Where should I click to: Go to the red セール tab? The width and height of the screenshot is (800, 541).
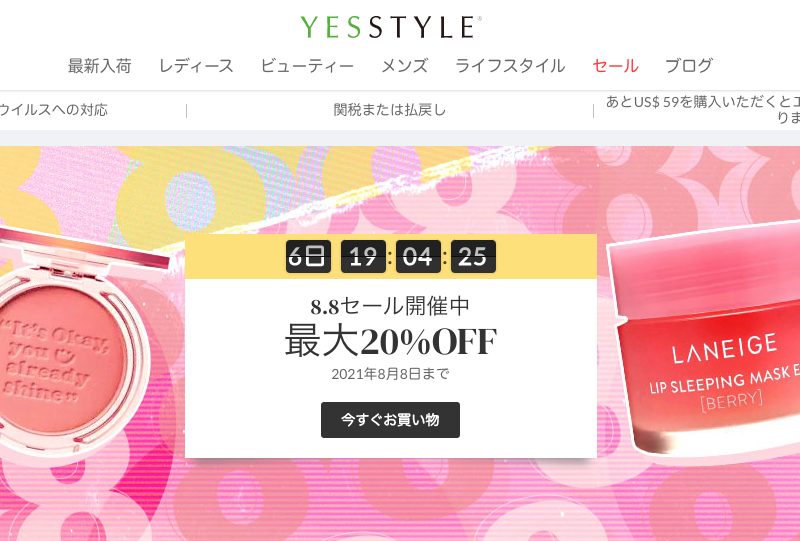tap(615, 66)
